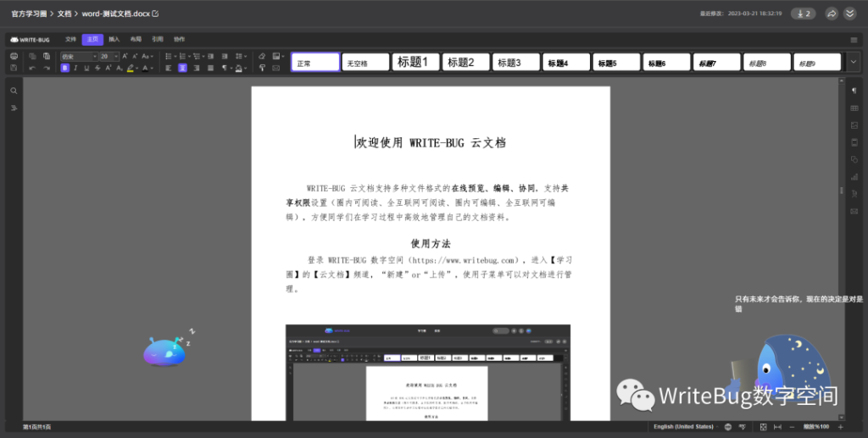Open image settings in right sidebar
Image resolution: width=868 pixels, height=438 pixels.
click(x=854, y=125)
